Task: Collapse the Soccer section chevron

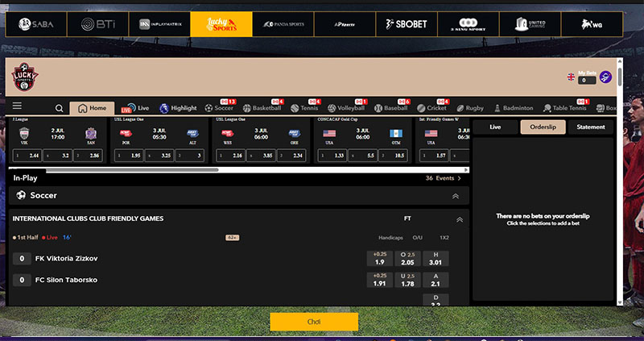Action: pos(456,196)
